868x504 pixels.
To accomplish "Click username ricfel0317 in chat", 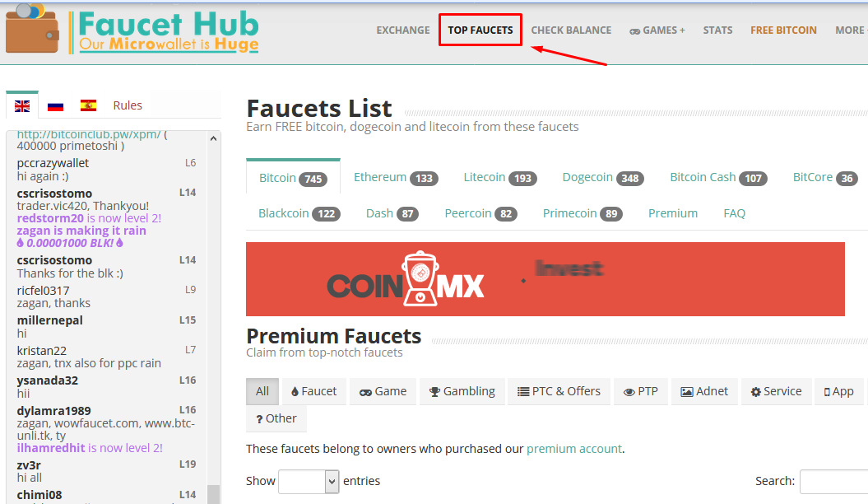I will coord(43,291).
